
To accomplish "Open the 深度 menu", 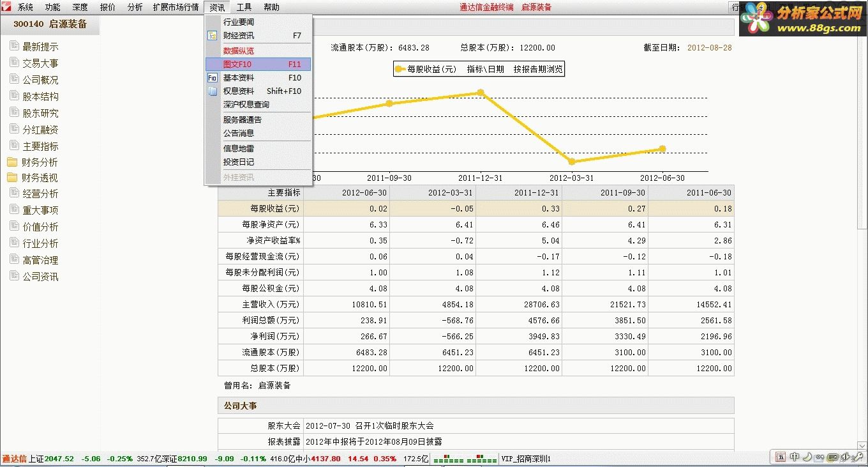I will click(80, 8).
